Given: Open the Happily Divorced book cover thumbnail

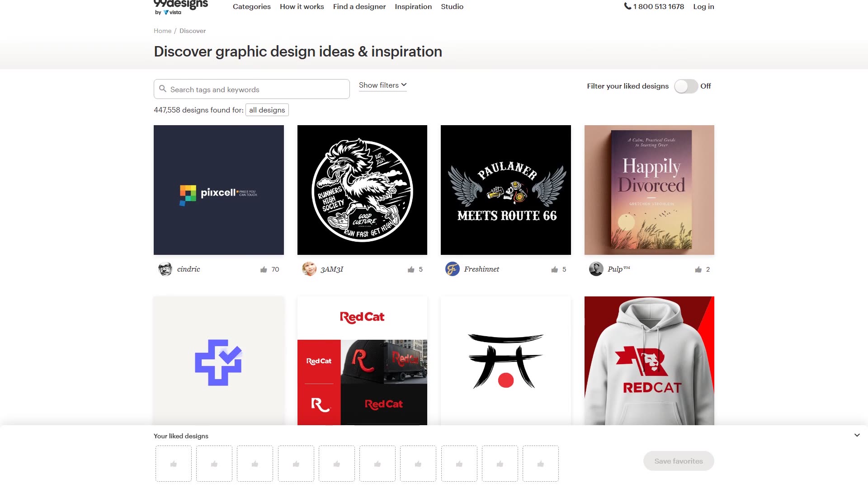Looking at the screenshot, I should [649, 190].
